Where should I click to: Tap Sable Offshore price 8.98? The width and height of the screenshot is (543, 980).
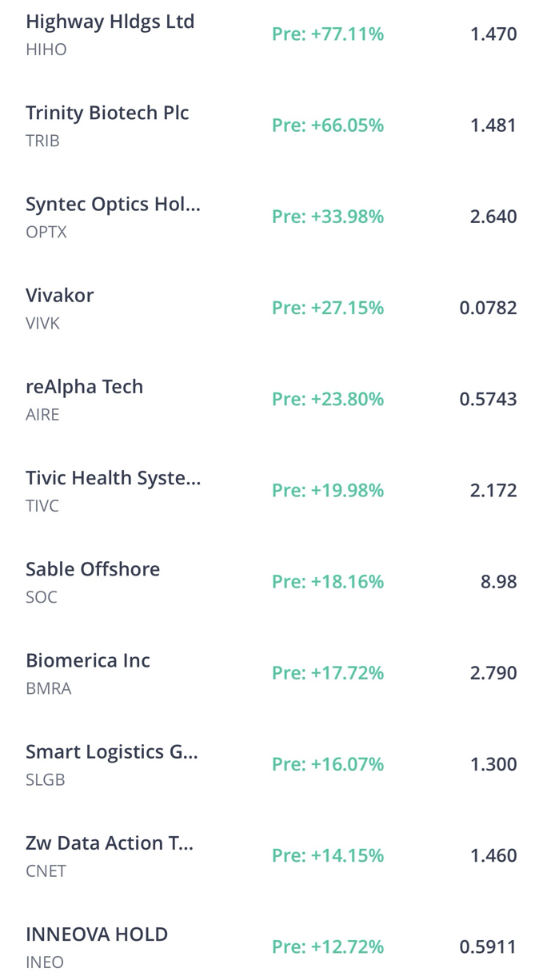coord(499,581)
